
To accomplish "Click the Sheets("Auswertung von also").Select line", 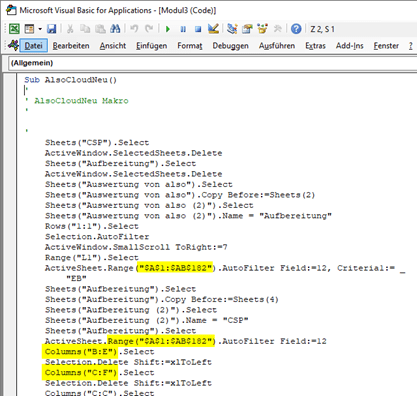I will tap(139, 184).
